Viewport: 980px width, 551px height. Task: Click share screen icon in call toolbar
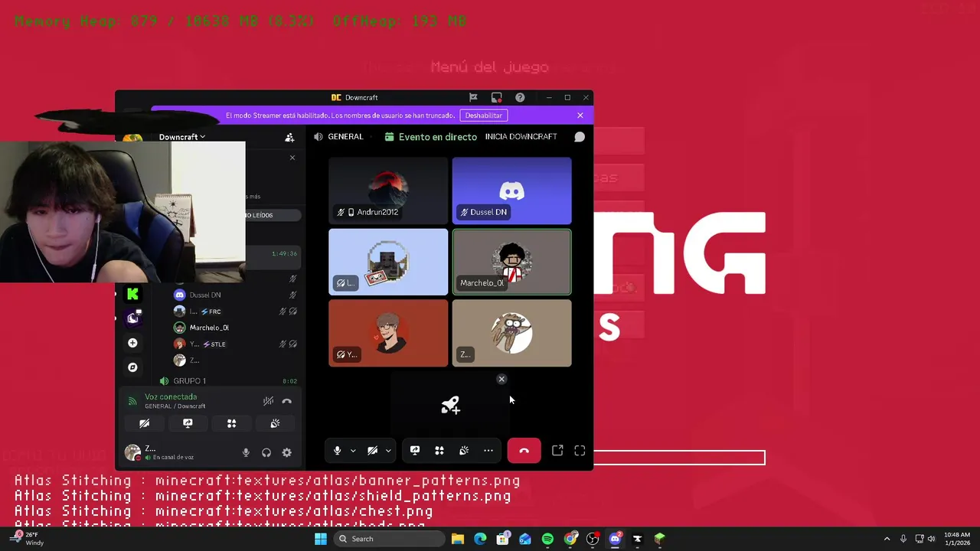(415, 451)
